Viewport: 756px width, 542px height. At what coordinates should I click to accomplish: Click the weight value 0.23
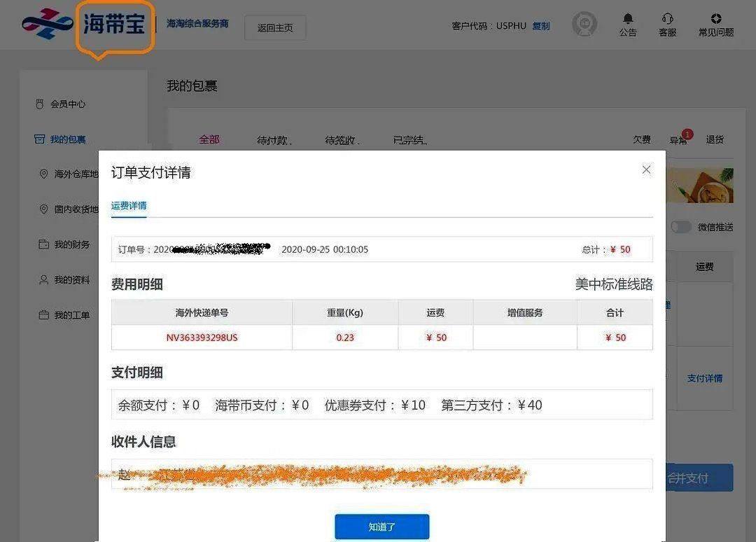click(x=344, y=338)
